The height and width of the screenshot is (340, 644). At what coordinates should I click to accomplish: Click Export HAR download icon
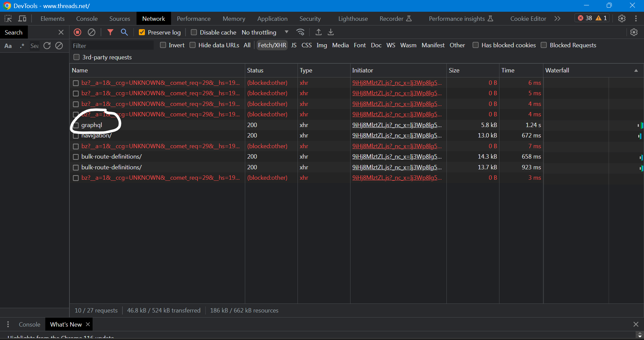[x=331, y=32]
